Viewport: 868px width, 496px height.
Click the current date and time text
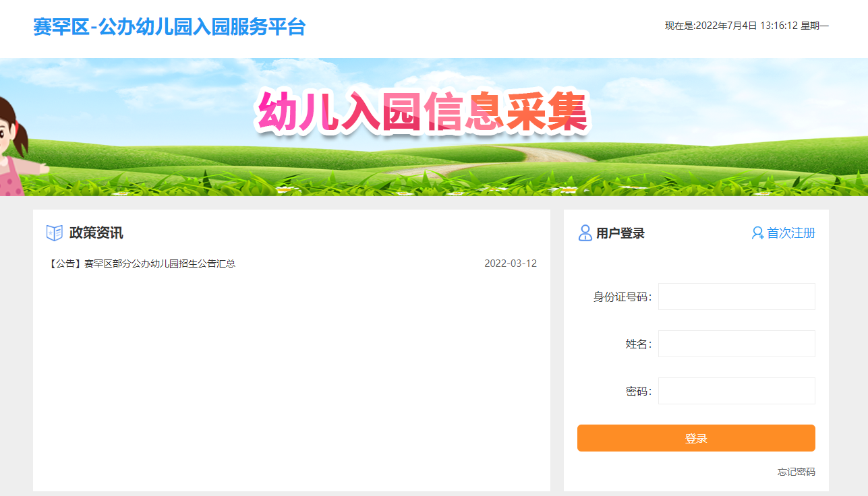point(747,26)
